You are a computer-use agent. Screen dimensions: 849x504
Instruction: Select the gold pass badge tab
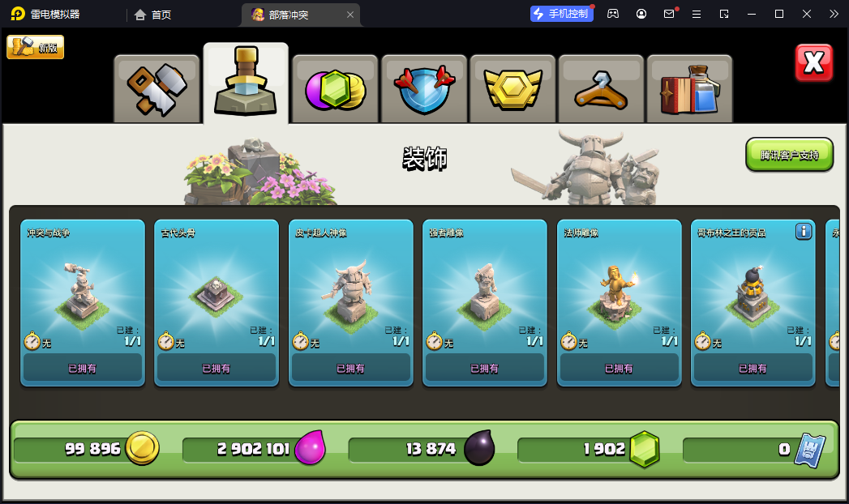click(512, 89)
